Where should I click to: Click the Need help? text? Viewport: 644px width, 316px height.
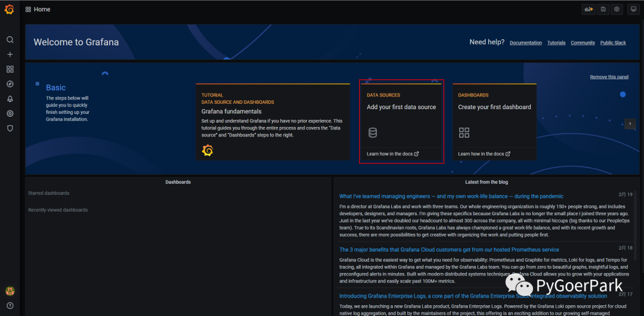[x=487, y=42]
